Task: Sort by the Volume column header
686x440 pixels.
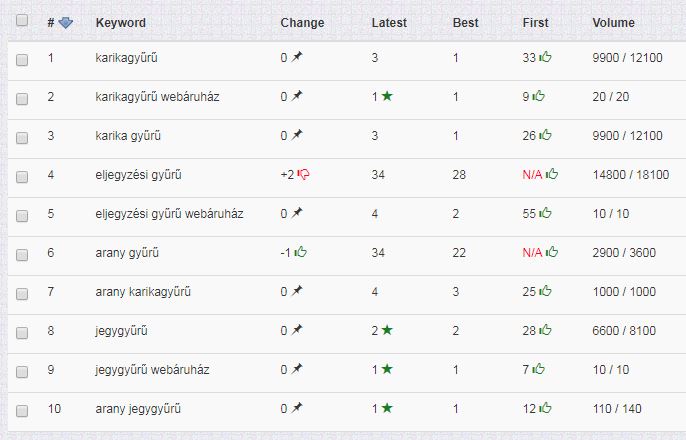Action: pyautogui.click(x=613, y=23)
